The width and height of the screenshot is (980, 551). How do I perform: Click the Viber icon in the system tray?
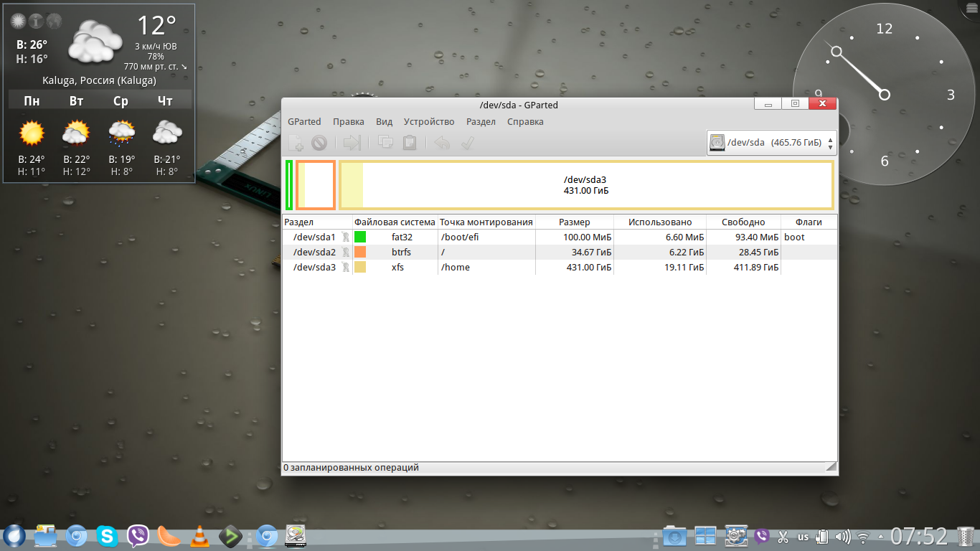click(x=762, y=536)
